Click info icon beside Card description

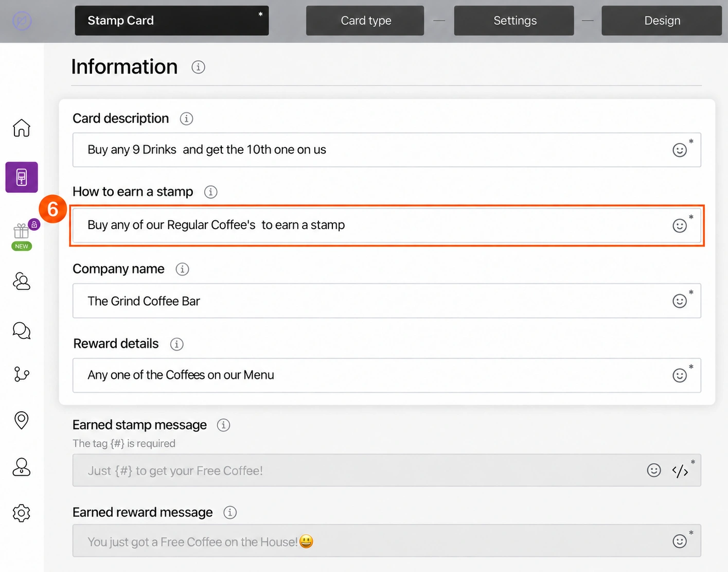point(186,118)
